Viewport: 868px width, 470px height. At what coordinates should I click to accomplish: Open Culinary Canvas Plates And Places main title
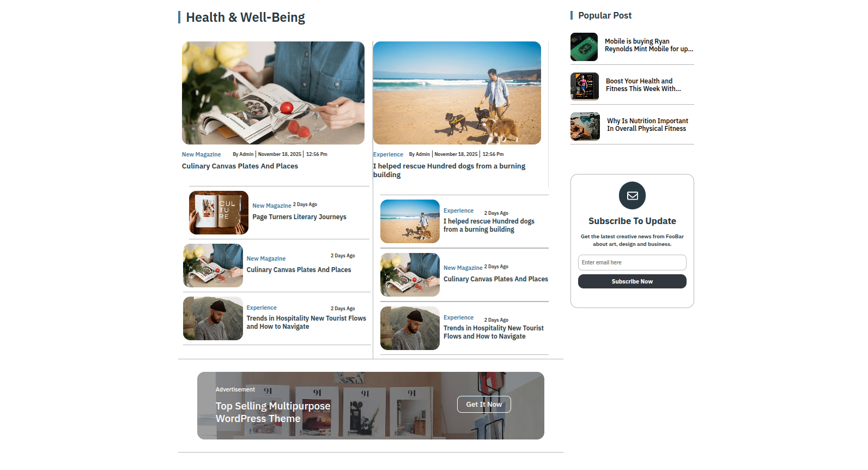click(x=240, y=166)
